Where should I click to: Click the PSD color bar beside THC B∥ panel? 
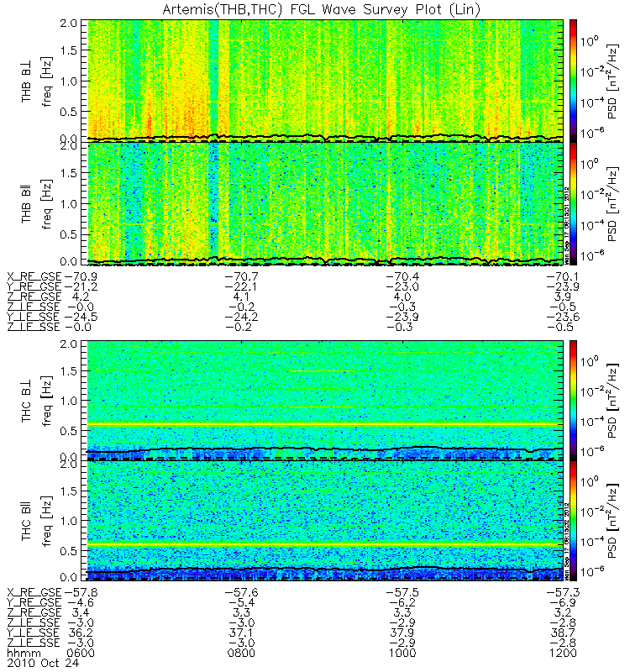(x=573, y=521)
